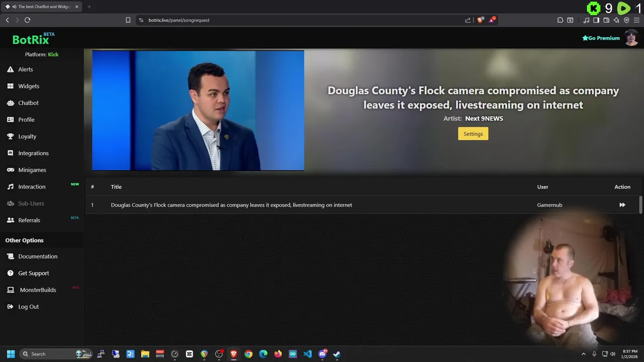
Task: Click the yellow Settings button
Action: coord(473,134)
